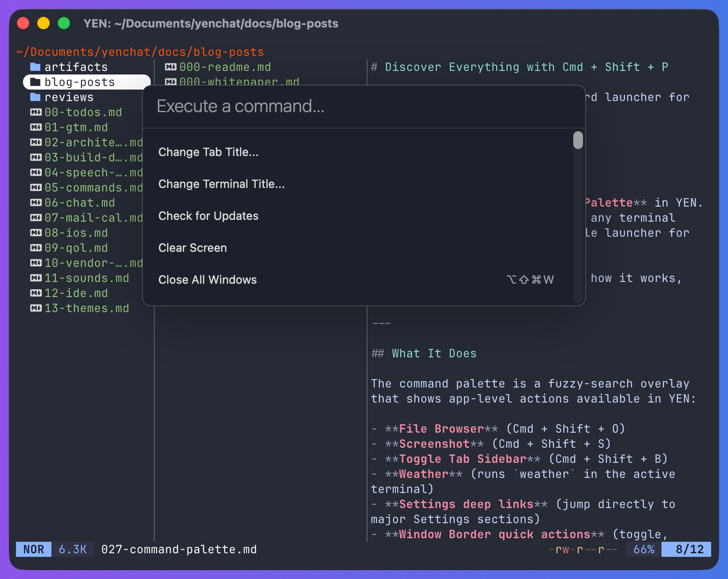728x579 pixels.
Task: Click the reviews folder icon
Action: pyautogui.click(x=35, y=97)
